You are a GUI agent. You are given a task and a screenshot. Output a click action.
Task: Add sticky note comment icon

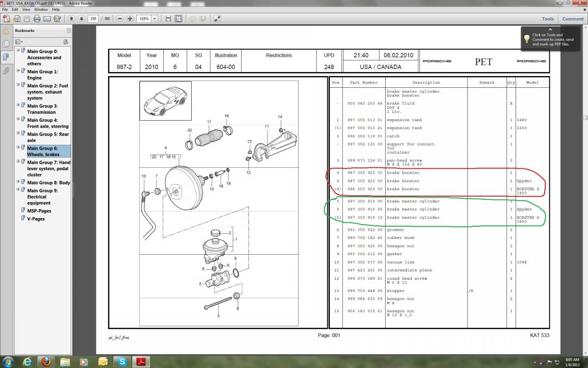193,19
